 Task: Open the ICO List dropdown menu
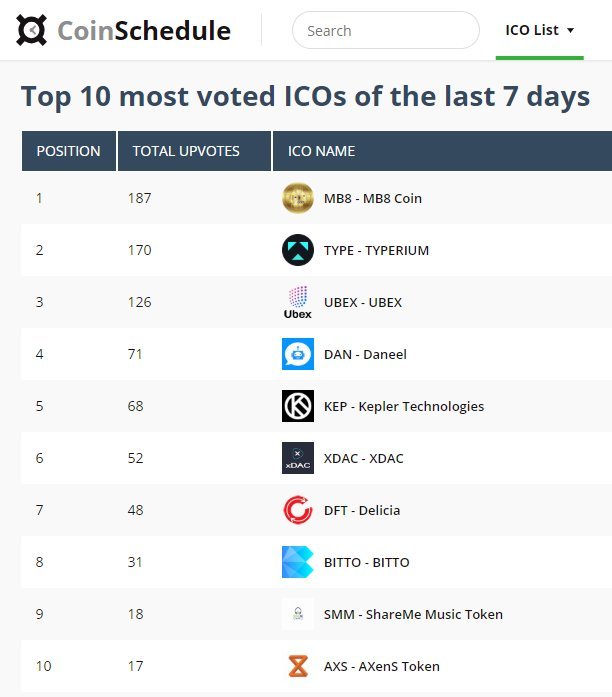click(x=540, y=30)
